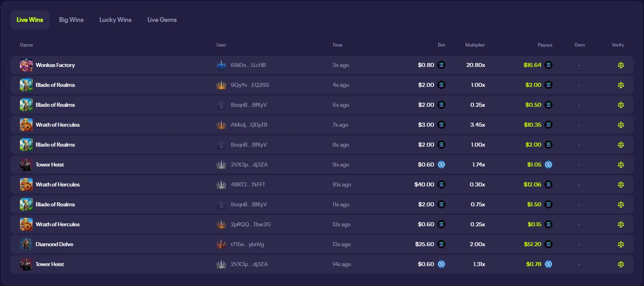Screen dimensions: 644x286
Task: Click the 2.00x multiplier value
Action: click(x=477, y=244)
